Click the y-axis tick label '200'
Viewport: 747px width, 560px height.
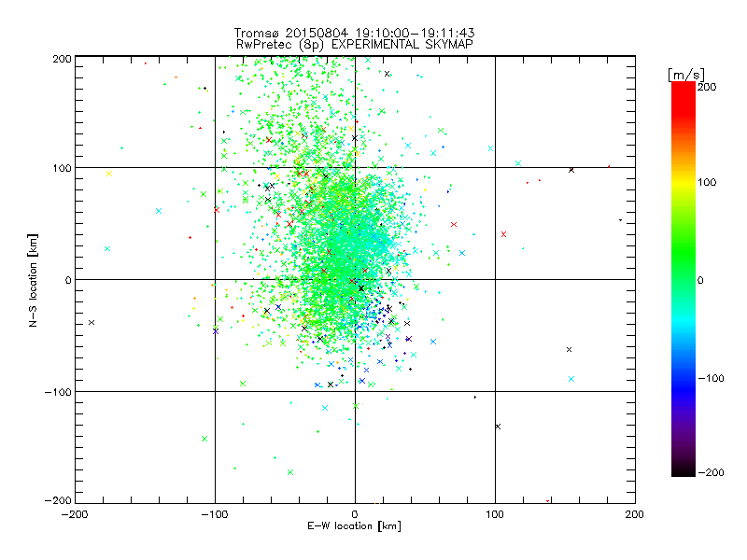tap(62, 59)
